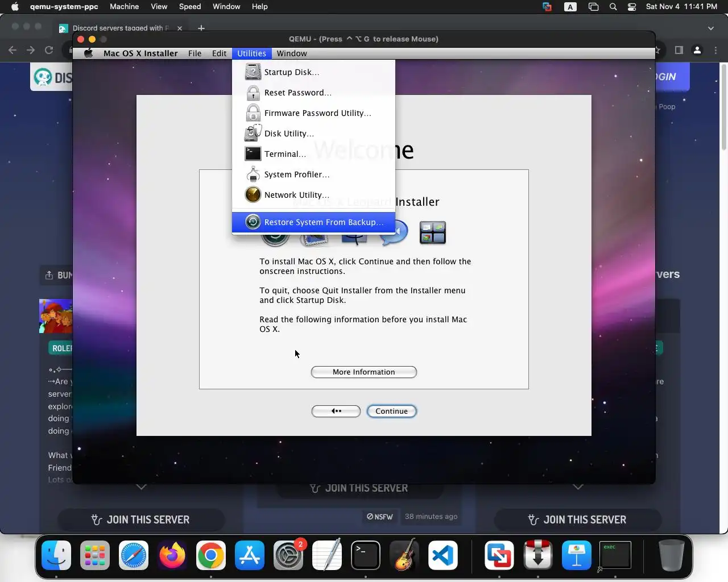Open qemu-system-ppc application menu
This screenshot has width=728, height=582.
click(x=64, y=7)
